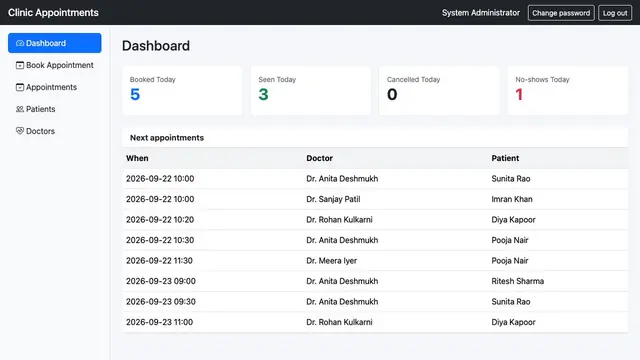The width and height of the screenshot is (640, 360).
Task: Click the 2026-09-23 11:00 time cell
Action: tap(159, 322)
